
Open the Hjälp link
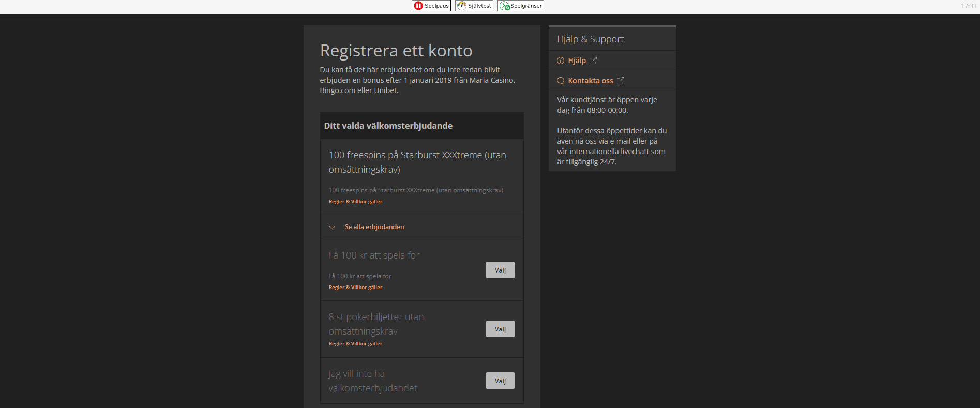click(577, 61)
